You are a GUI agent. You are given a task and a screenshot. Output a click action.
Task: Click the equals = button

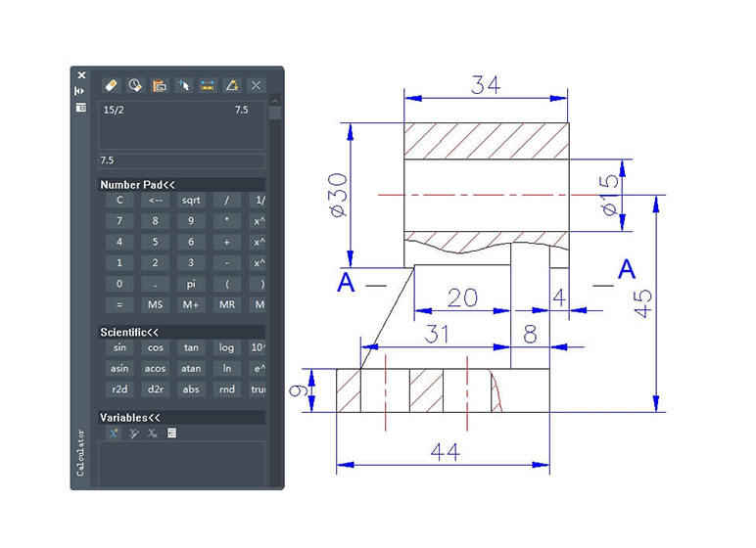tap(119, 304)
